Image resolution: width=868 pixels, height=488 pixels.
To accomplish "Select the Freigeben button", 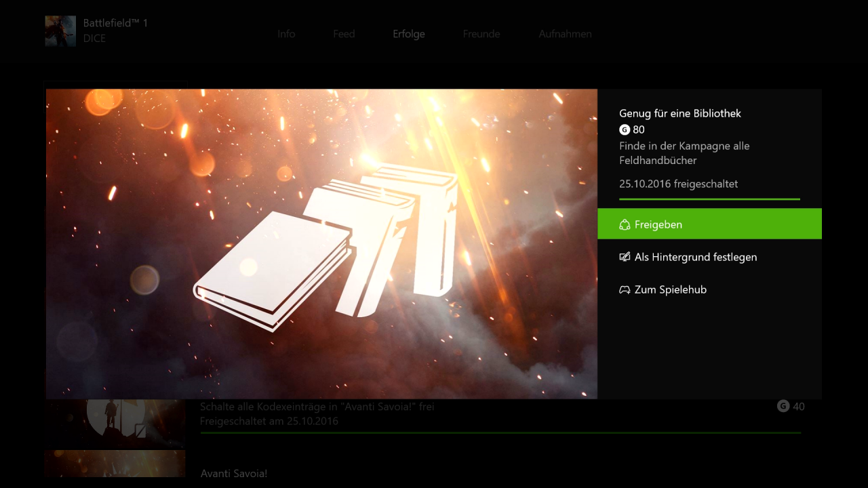I will point(709,224).
